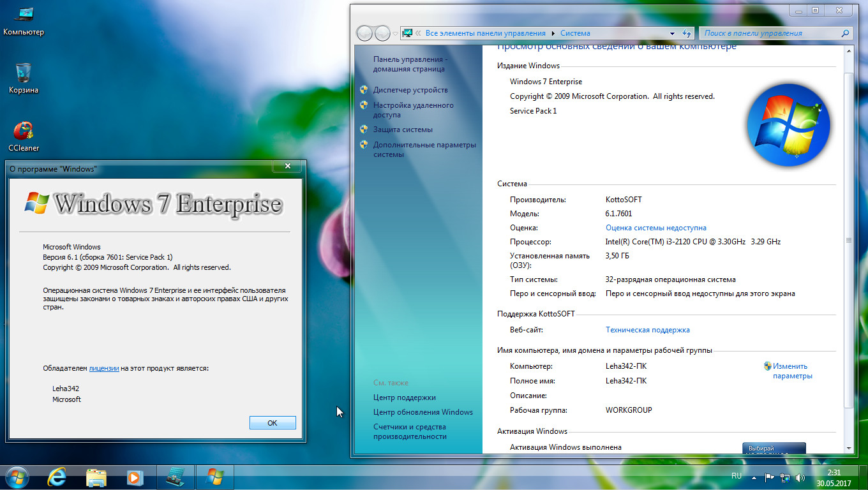Screen dimensions: 868x490
Task: Select "Все элементы панели управления" breadcrumb
Action: point(485,33)
